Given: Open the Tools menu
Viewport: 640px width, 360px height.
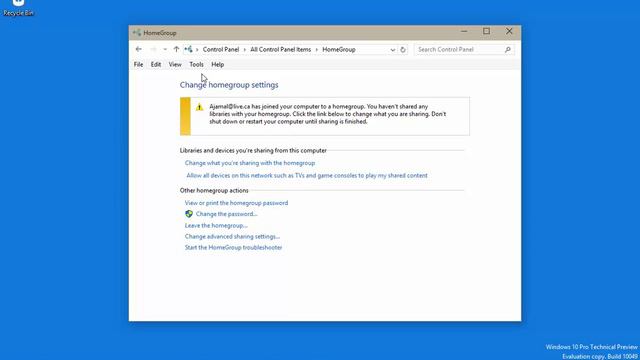Looking at the screenshot, I should (196, 64).
